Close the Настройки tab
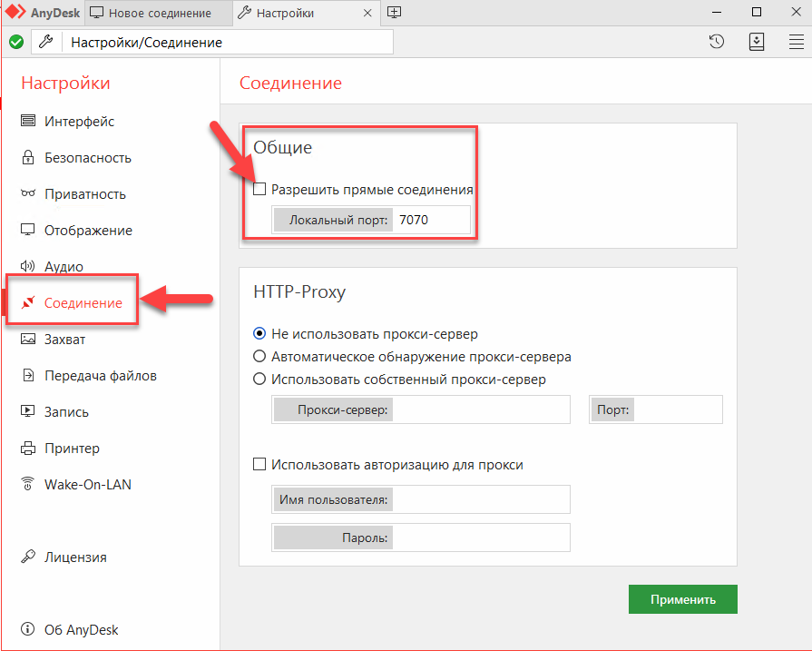 [x=367, y=13]
